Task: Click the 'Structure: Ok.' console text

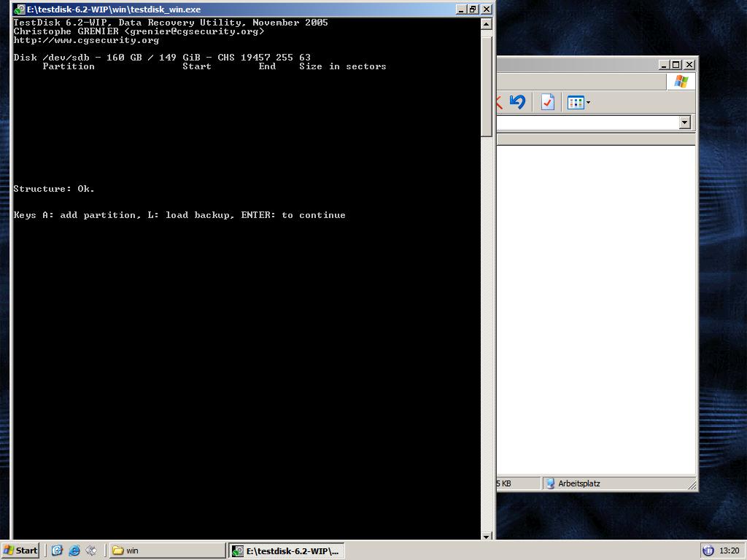Action: (54, 189)
